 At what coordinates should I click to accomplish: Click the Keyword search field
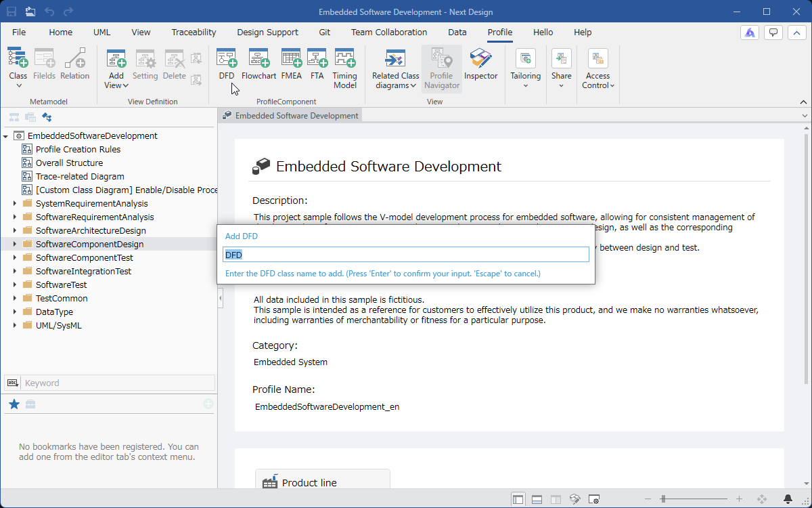click(118, 383)
